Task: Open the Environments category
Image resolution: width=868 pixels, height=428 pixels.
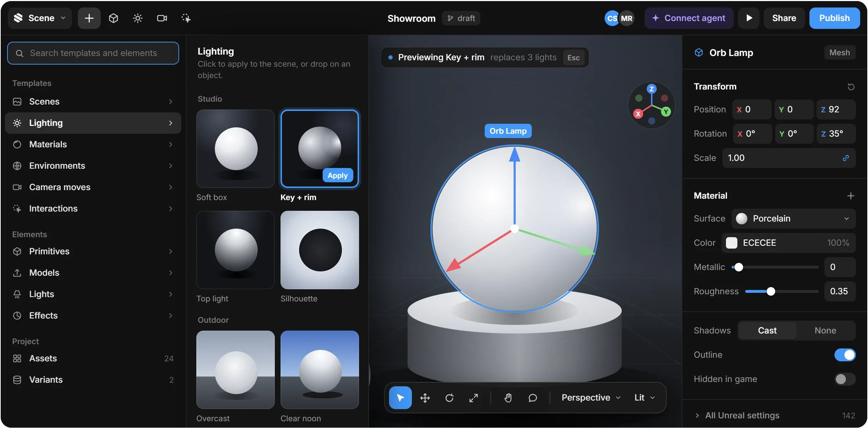Action: 93,166
